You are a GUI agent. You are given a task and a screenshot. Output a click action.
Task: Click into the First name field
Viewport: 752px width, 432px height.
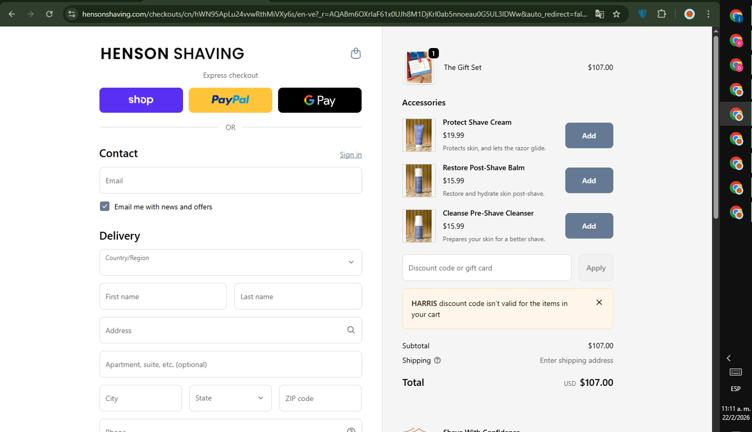pyautogui.click(x=163, y=296)
